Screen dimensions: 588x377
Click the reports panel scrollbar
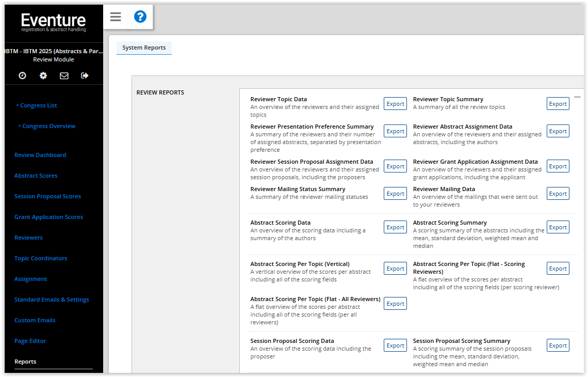click(578, 97)
